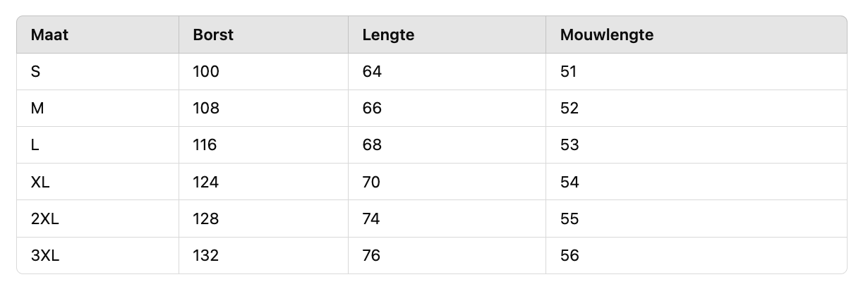
Task: Click the Mouwlengte column header
Action: [607, 35]
